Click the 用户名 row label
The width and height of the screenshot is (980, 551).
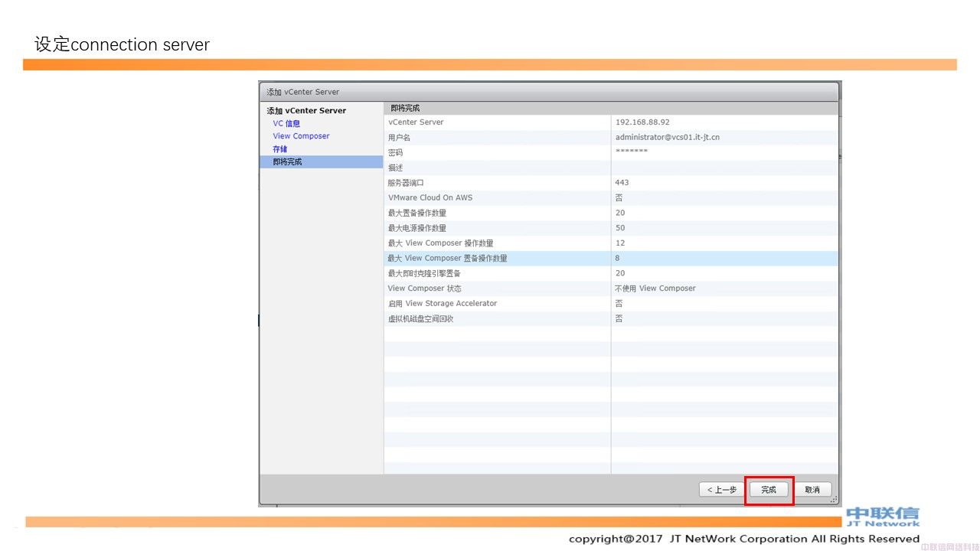399,137
